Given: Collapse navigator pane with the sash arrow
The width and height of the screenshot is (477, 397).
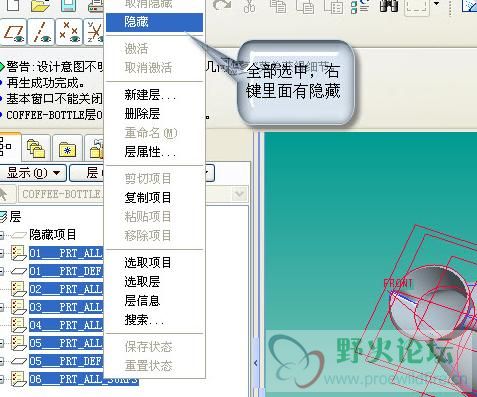Looking at the screenshot, I should tap(256, 363).
